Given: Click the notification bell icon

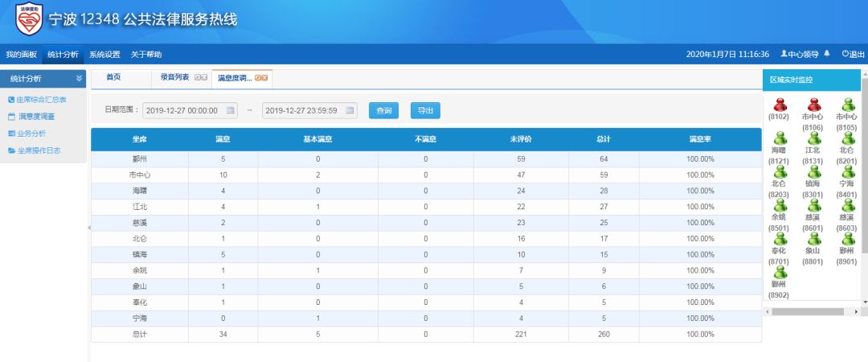Looking at the screenshot, I should click(x=827, y=54).
